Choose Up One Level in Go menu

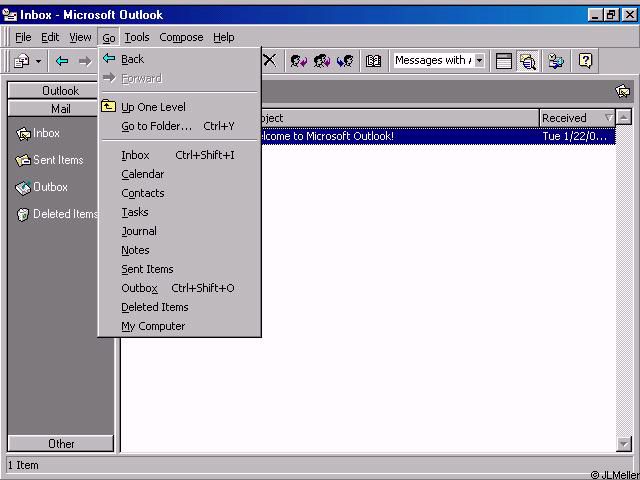(x=180, y=107)
